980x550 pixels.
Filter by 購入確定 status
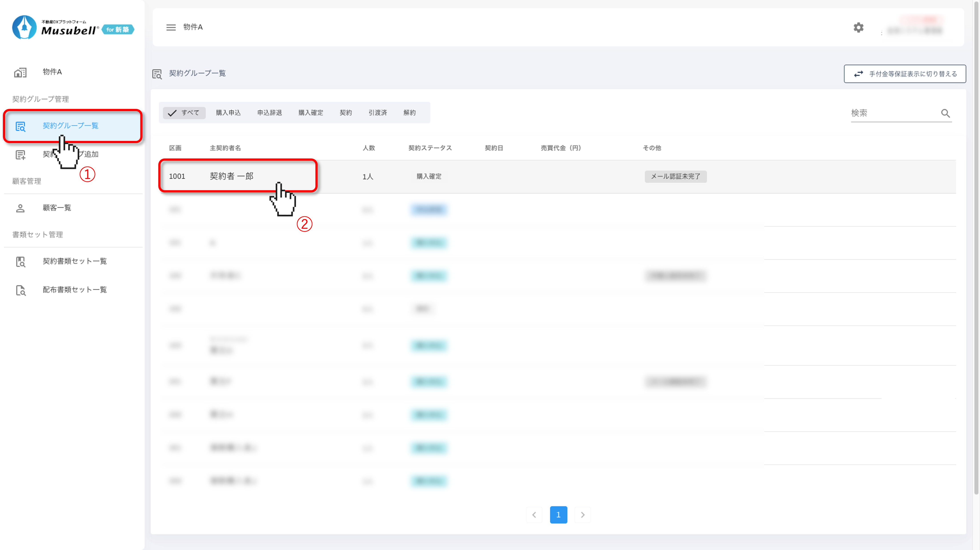(311, 113)
